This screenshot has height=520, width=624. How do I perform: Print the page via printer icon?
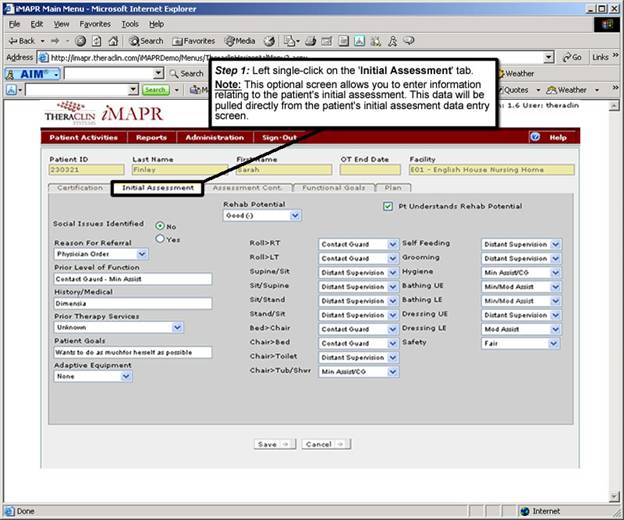311,41
